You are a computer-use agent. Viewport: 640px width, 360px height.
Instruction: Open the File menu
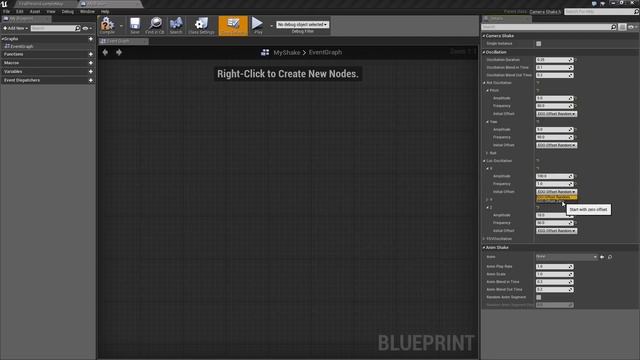(6, 11)
